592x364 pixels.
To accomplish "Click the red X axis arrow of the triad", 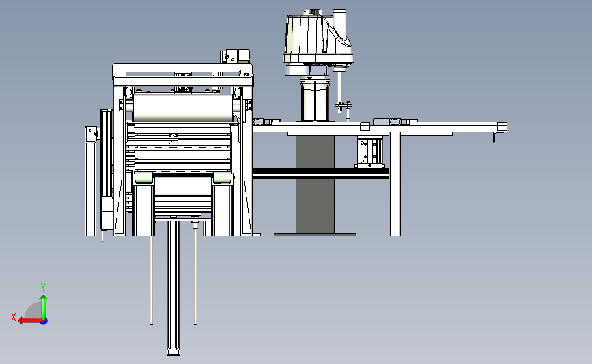I will point(29,321).
